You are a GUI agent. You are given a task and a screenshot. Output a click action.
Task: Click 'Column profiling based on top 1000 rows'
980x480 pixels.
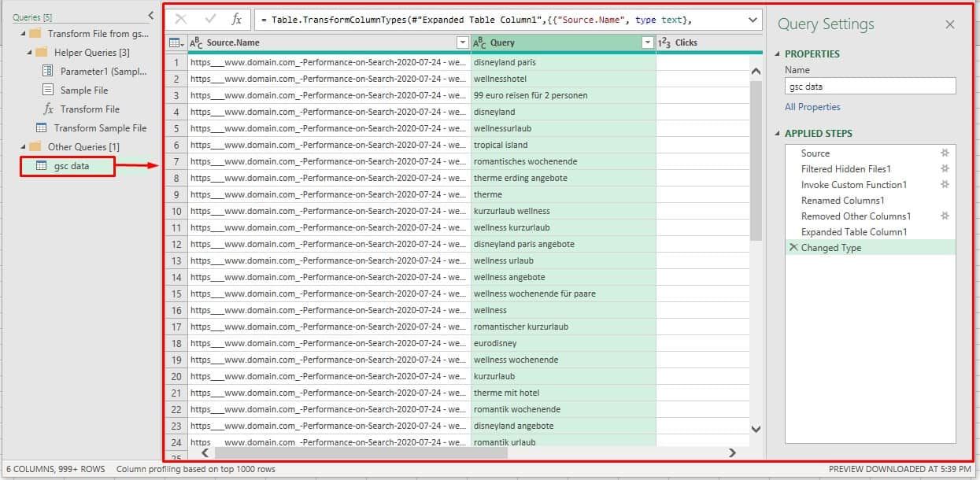pos(196,469)
